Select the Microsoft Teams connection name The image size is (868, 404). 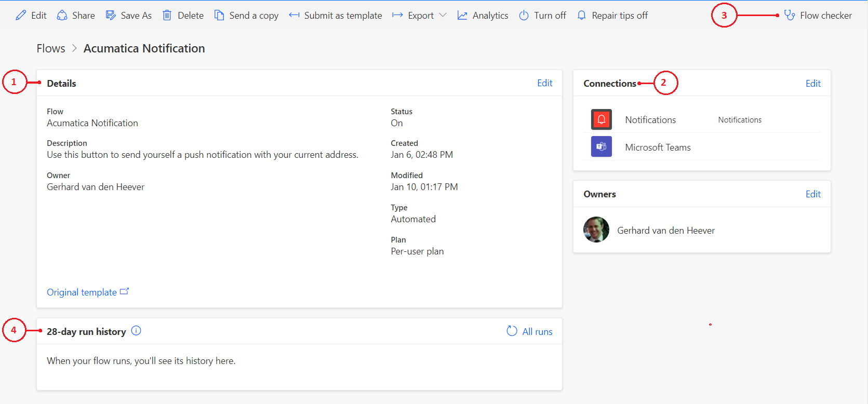click(x=658, y=147)
